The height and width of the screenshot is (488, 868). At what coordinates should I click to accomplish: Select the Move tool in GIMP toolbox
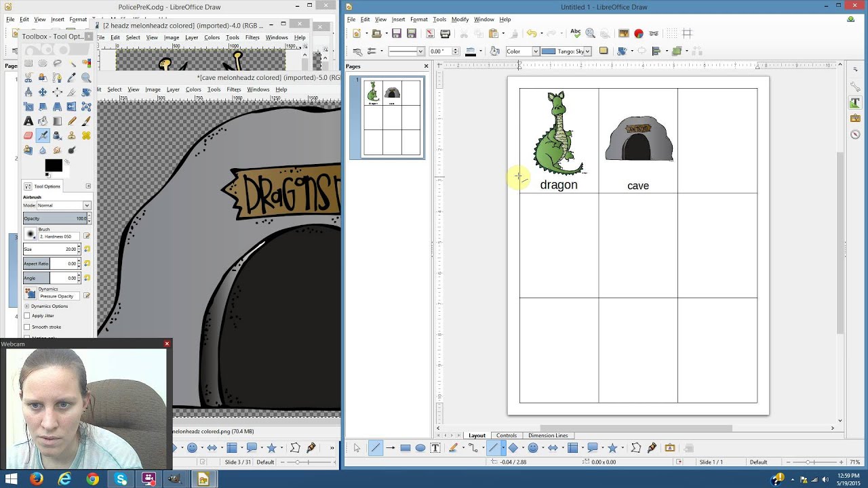43,91
